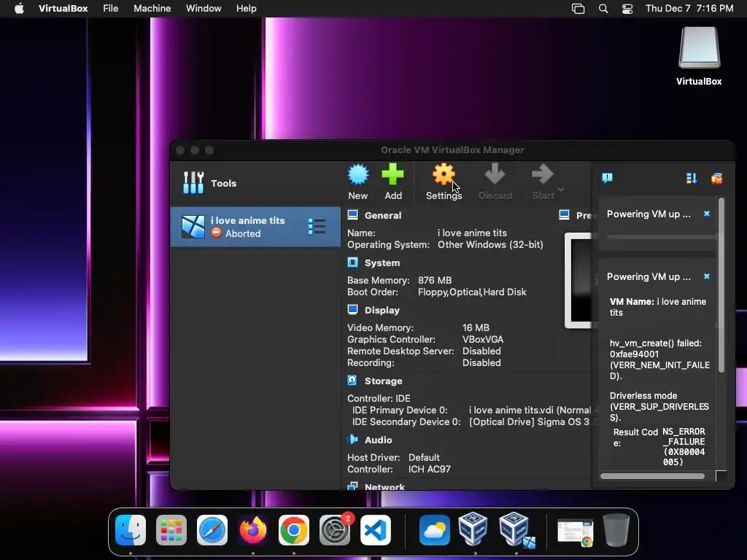Open the Window menu

(x=204, y=9)
